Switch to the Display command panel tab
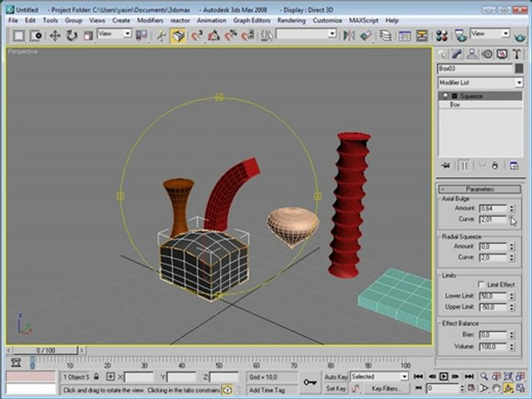Screen dimensions: 532x399 [x=502, y=54]
